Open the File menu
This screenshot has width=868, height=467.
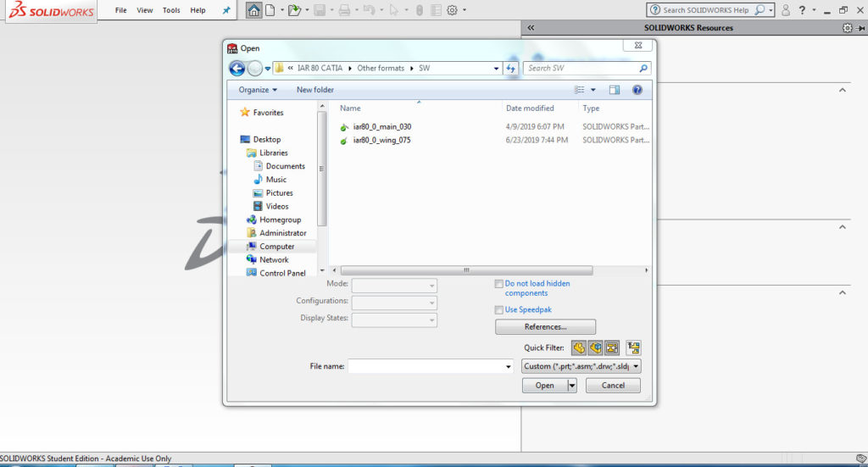click(120, 10)
